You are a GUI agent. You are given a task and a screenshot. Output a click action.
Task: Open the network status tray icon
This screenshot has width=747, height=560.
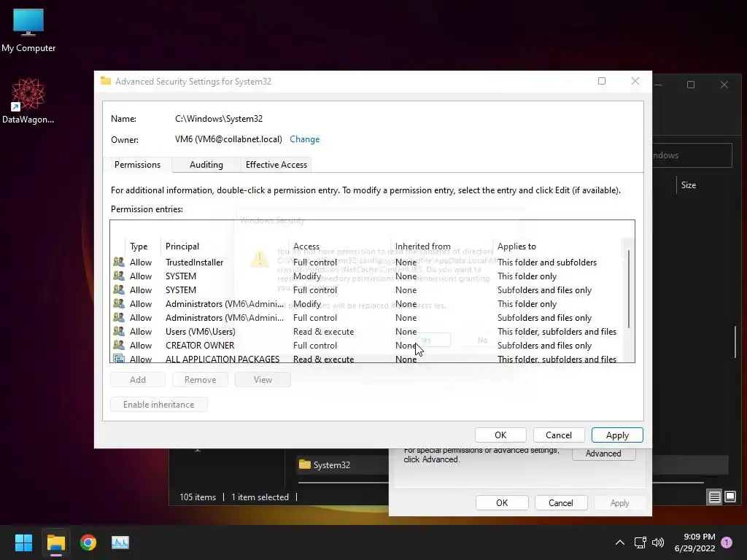click(640, 542)
